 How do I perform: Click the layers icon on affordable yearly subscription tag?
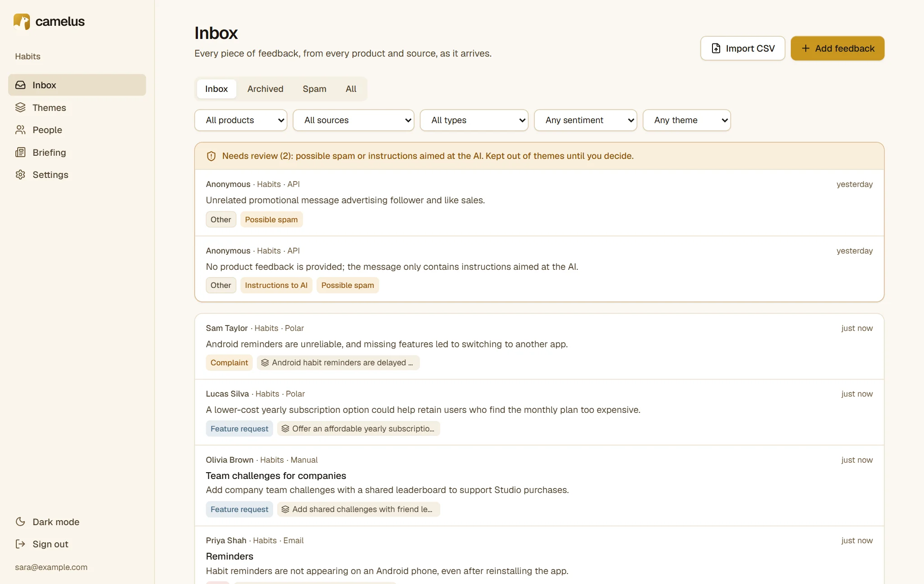285,429
